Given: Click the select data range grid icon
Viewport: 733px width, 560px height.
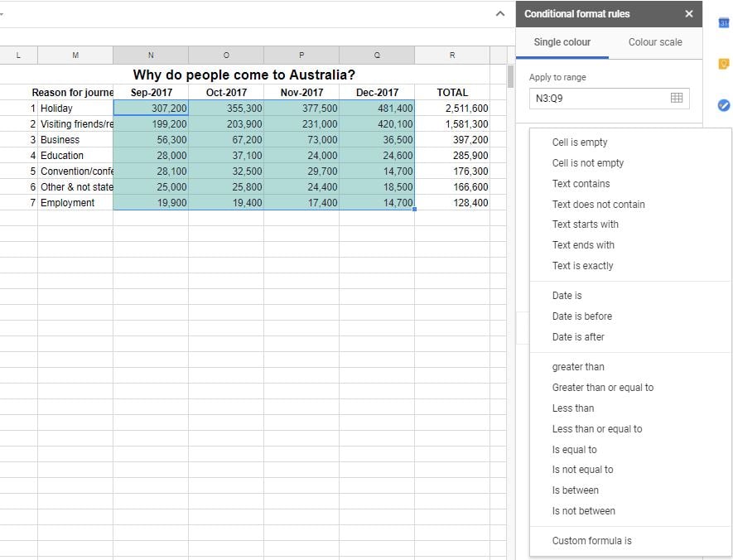Looking at the screenshot, I should (x=677, y=98).
